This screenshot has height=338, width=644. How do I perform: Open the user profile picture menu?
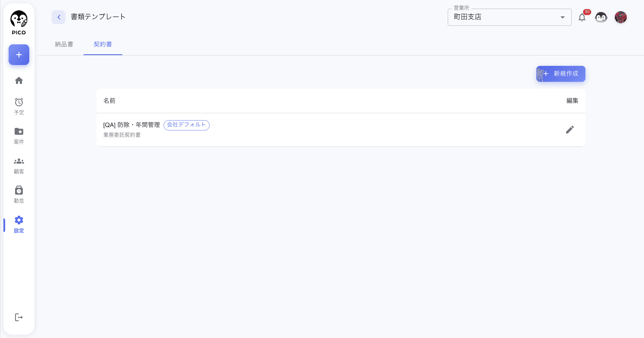coord(621,17)
